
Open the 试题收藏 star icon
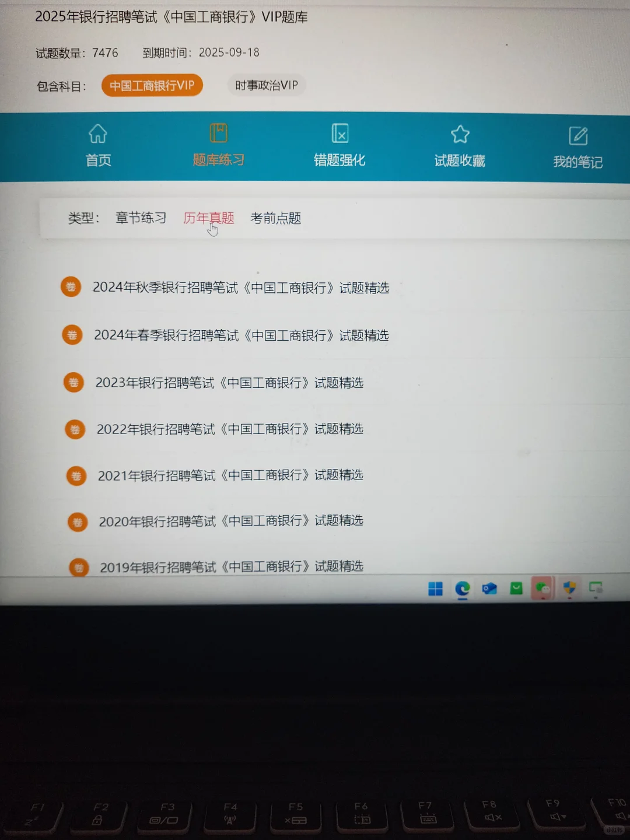pos(460,135)
